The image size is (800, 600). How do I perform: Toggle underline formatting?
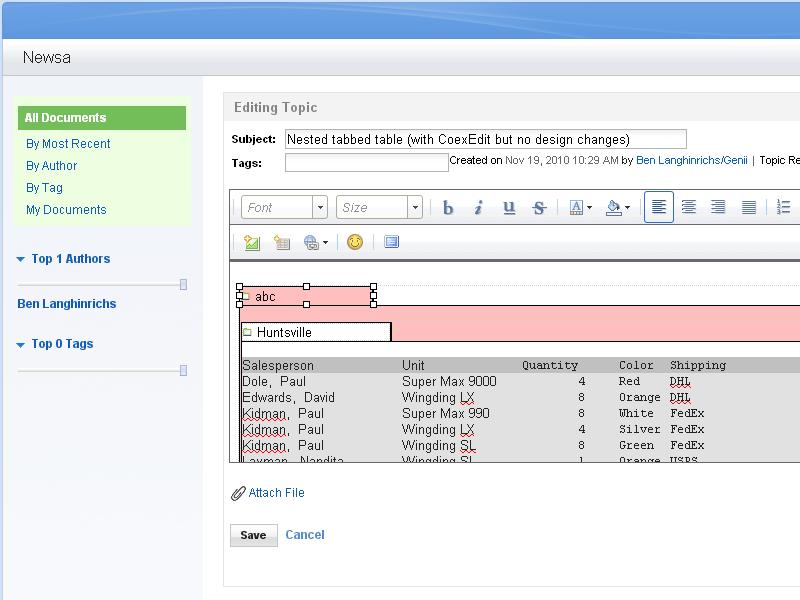point(509,208)
